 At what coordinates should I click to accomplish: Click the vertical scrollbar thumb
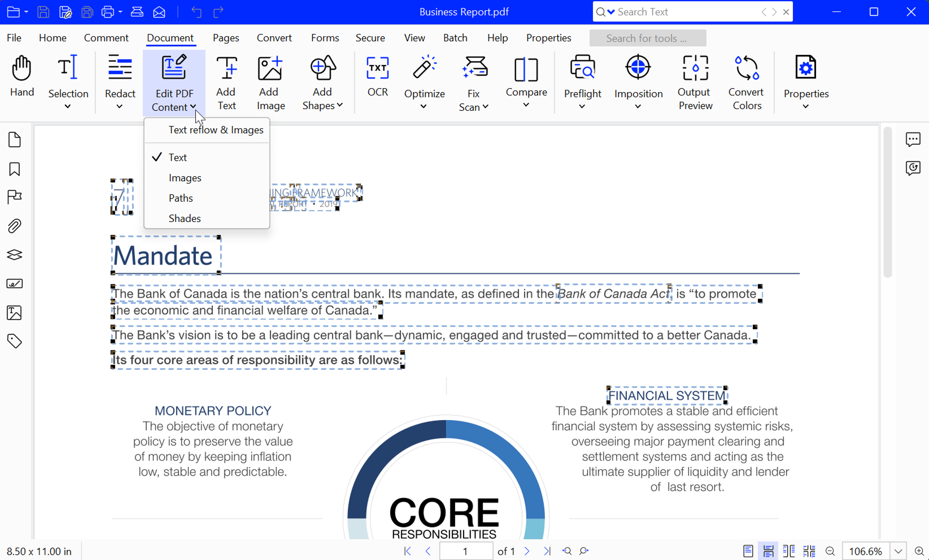point(888,202)
